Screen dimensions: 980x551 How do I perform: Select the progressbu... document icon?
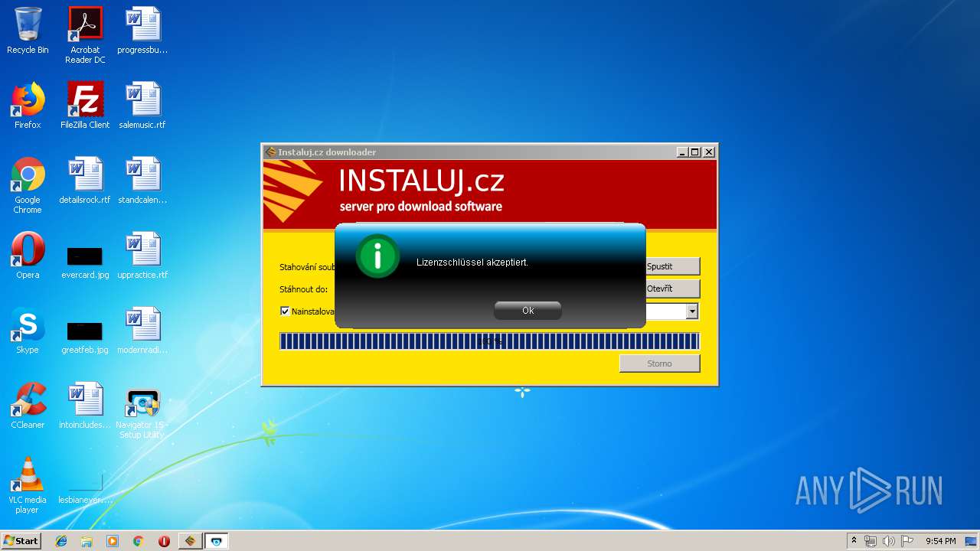click(x=142, y=31)
